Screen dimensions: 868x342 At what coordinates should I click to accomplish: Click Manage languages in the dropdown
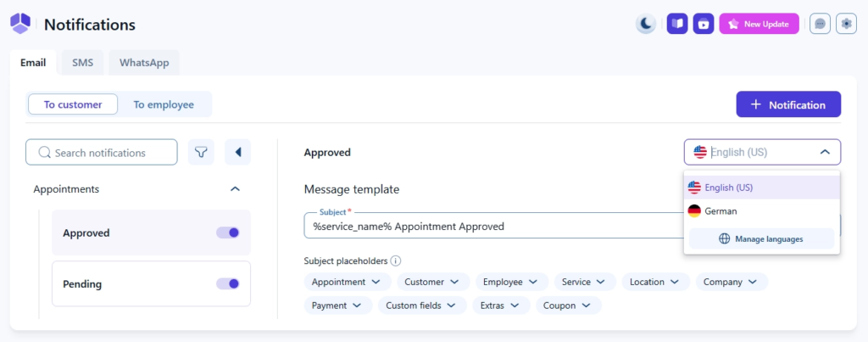point(761,239)
